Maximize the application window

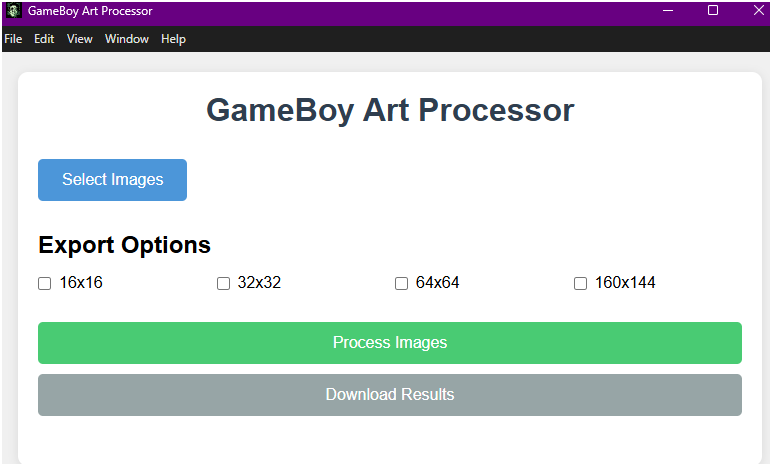point(713,10)
